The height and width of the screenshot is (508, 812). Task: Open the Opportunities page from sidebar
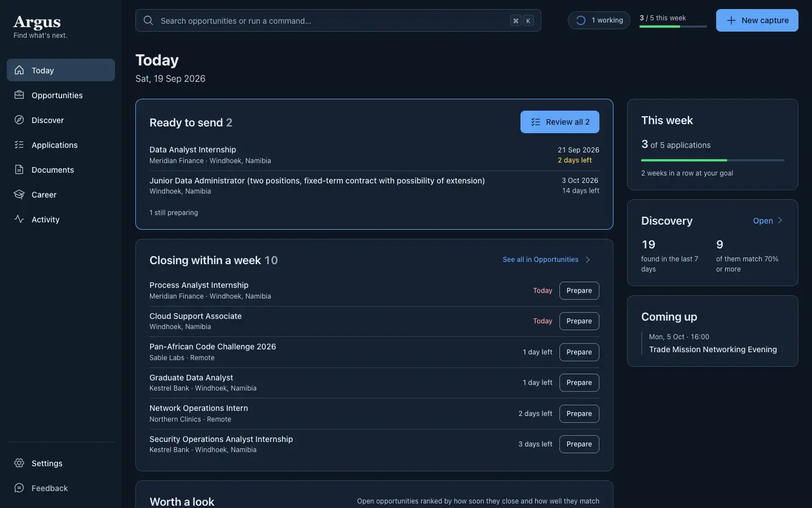(x=61, y=95)
